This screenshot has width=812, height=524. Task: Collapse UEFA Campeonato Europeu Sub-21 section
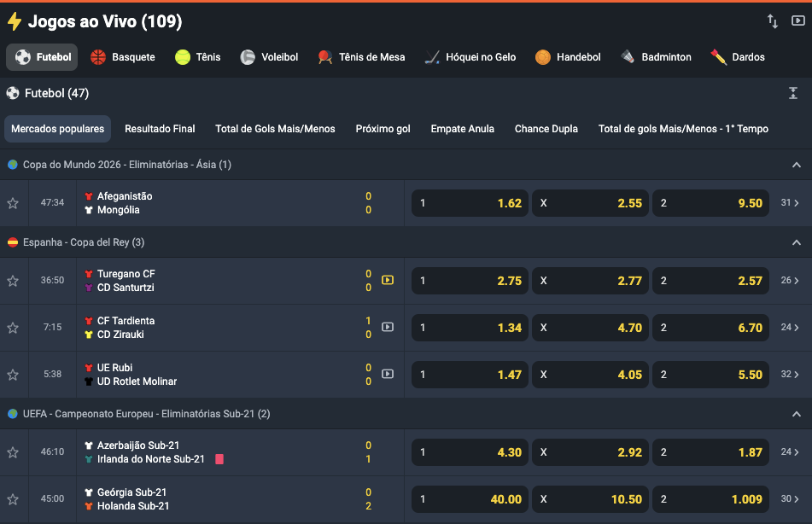796,414
